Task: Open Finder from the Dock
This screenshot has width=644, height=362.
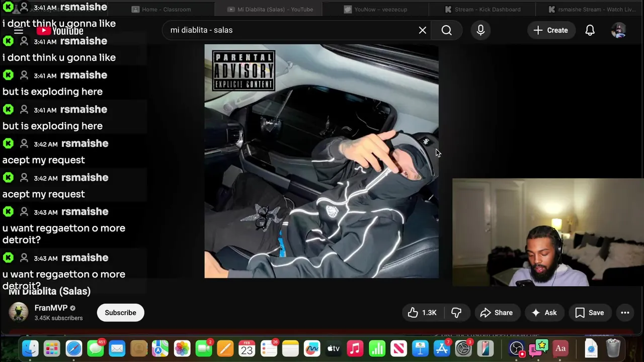Action: point(30,348)
